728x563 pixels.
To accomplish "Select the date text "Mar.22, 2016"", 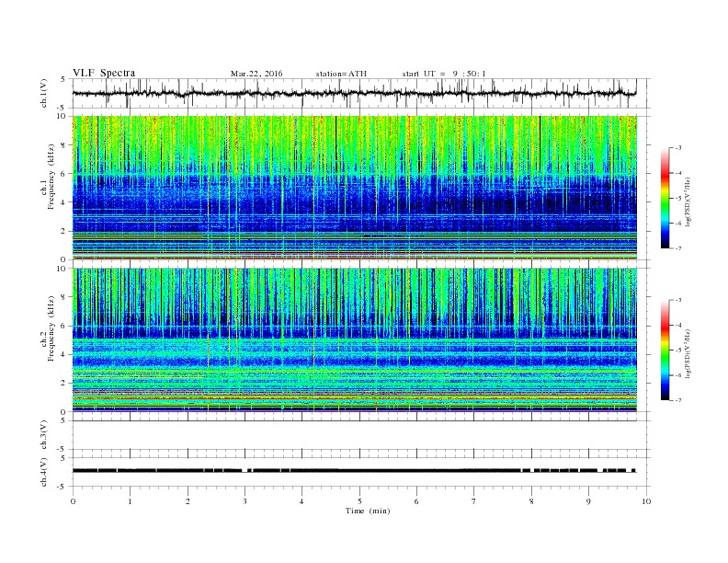I will click(x=256, y=74).
